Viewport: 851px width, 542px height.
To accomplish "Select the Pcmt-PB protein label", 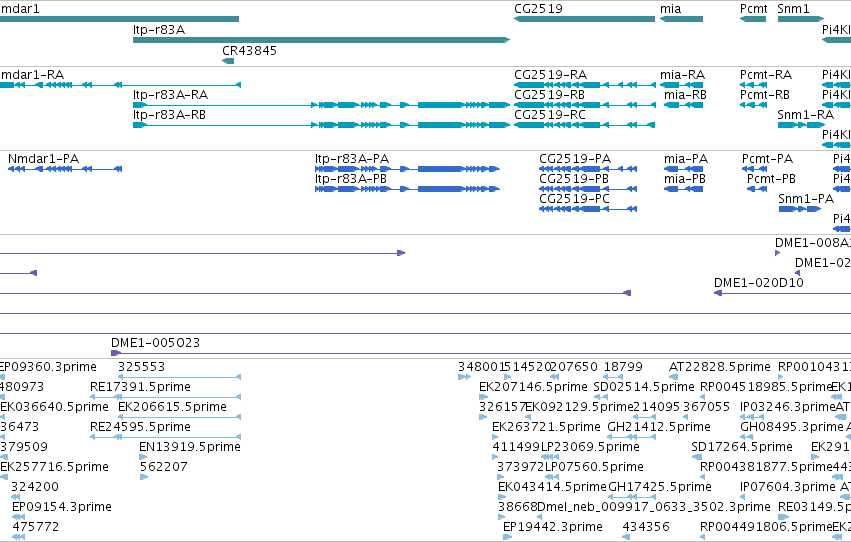I will click(x=771, y=179).
